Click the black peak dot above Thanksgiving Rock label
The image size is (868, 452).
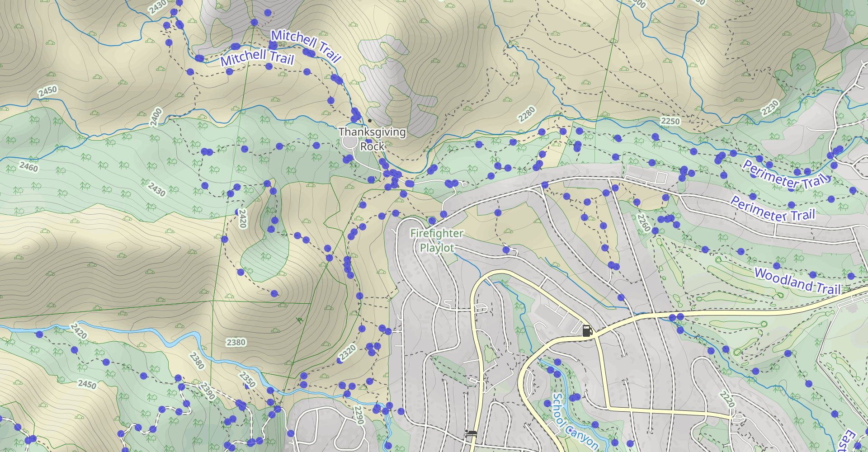coord(369,121)
